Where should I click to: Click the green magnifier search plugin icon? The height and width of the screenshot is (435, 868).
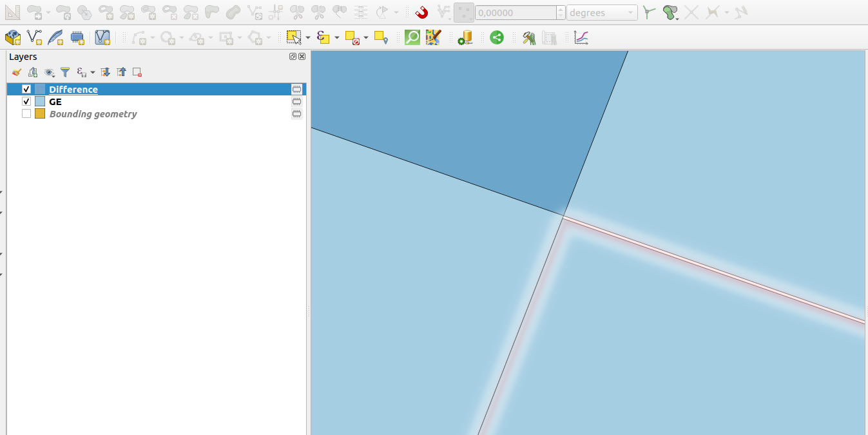412,38
